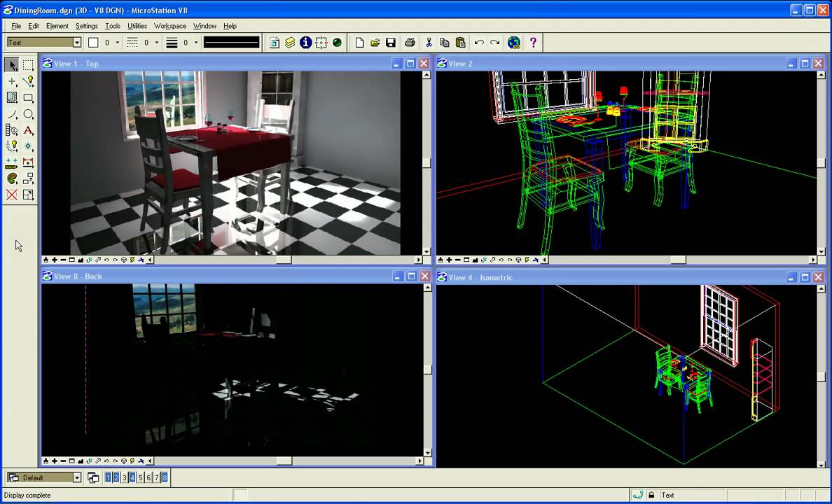Turn on view 3 in View Groups

click(125, 477)
